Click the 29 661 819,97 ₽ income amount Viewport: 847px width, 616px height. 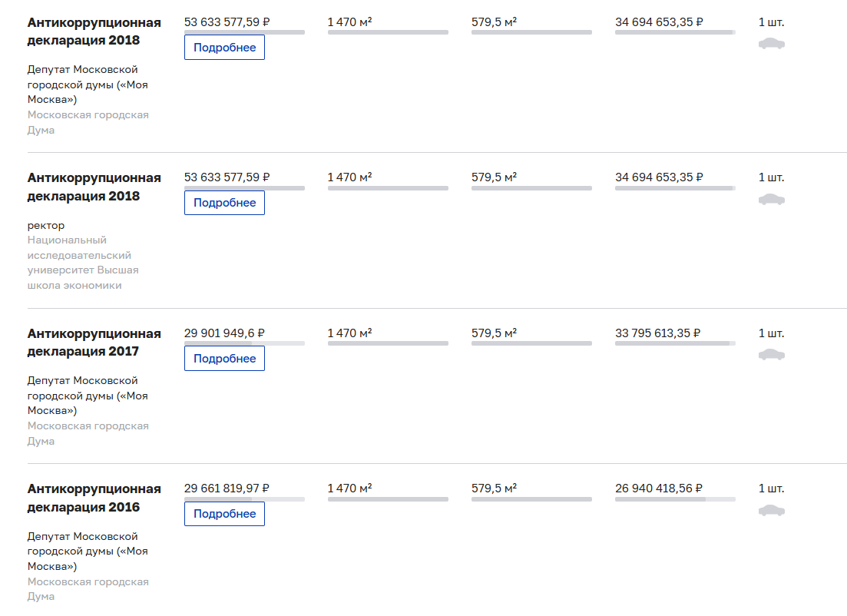[227, 488]
